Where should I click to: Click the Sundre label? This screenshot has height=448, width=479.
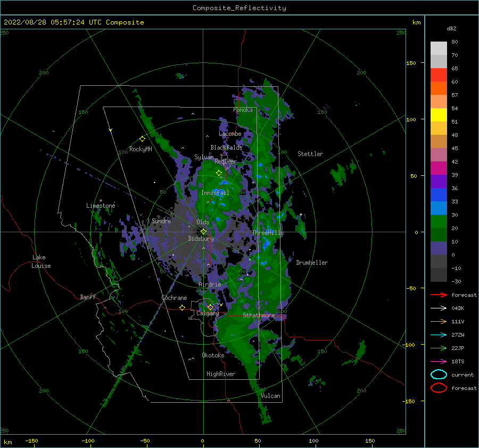tap(161, 221)
